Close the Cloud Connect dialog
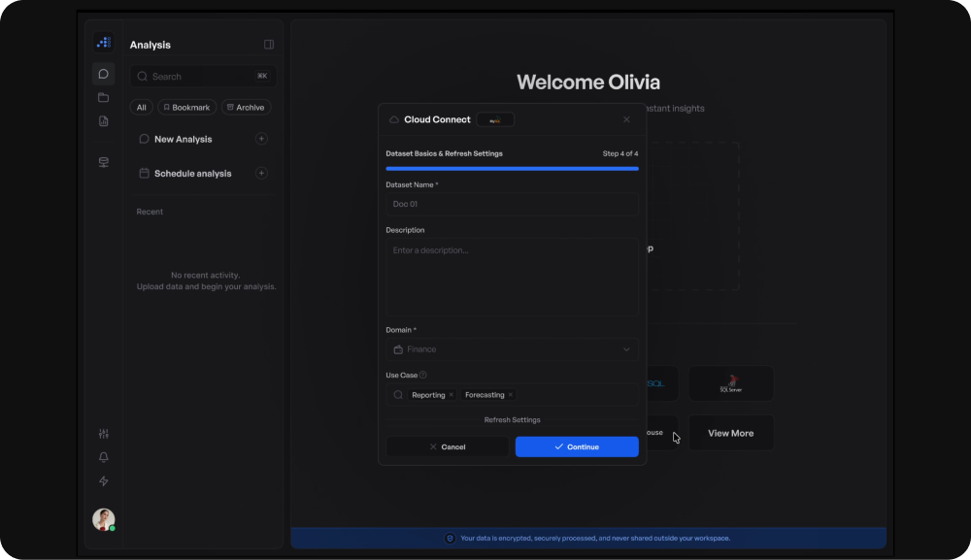This screenshot has width=971, height=560. pyautogui.click(x=626, y=119)
